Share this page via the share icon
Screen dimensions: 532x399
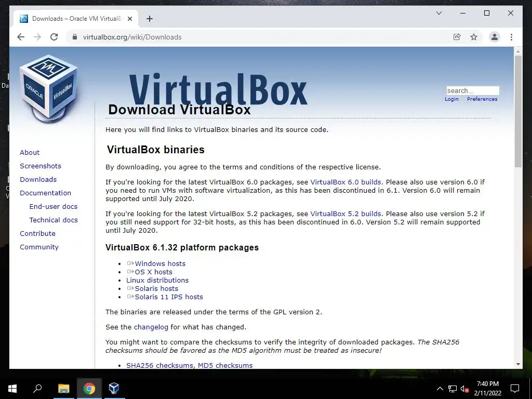pos(457,37)
